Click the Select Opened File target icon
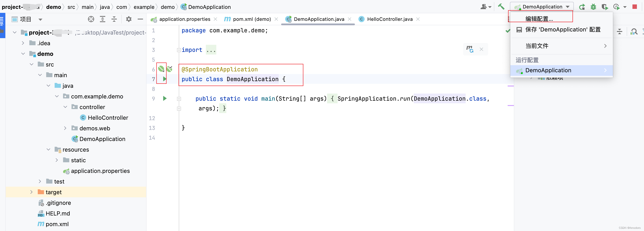The width and height of the screenshot is (644, 231). [x=91, y=19]
